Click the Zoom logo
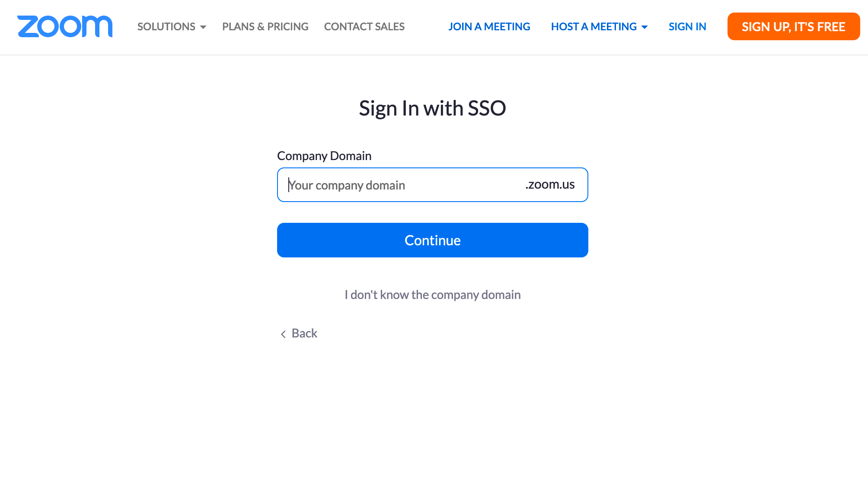 click(x=65, y=26)
